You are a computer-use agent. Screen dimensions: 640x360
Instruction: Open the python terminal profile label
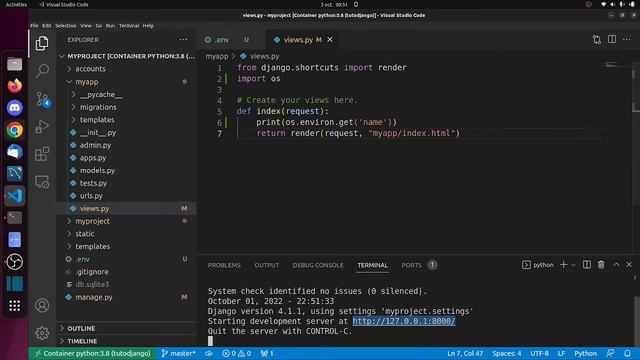(538, 265)
